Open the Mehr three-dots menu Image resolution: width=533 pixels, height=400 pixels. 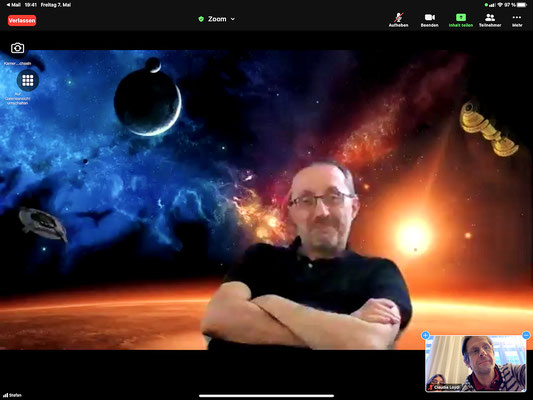coord(517,20)
